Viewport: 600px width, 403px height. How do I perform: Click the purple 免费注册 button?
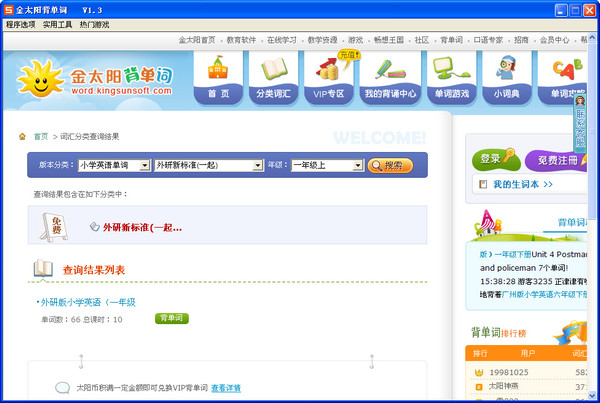pos(556,160)
